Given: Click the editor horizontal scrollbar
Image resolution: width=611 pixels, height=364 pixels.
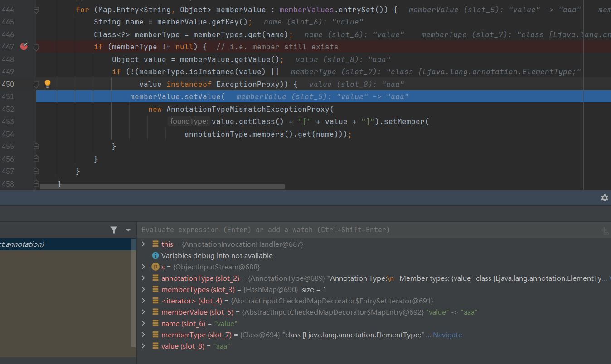Looking at the screenshot, I should point(162,186).
